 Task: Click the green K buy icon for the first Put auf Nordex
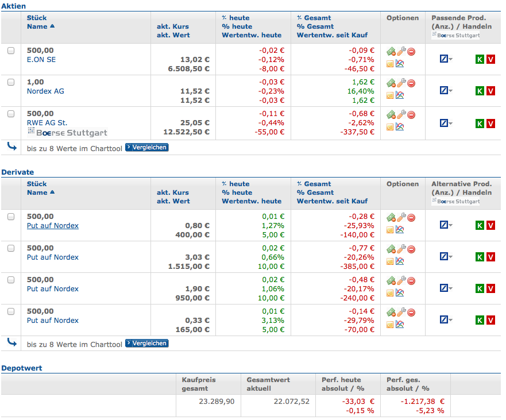480,225
